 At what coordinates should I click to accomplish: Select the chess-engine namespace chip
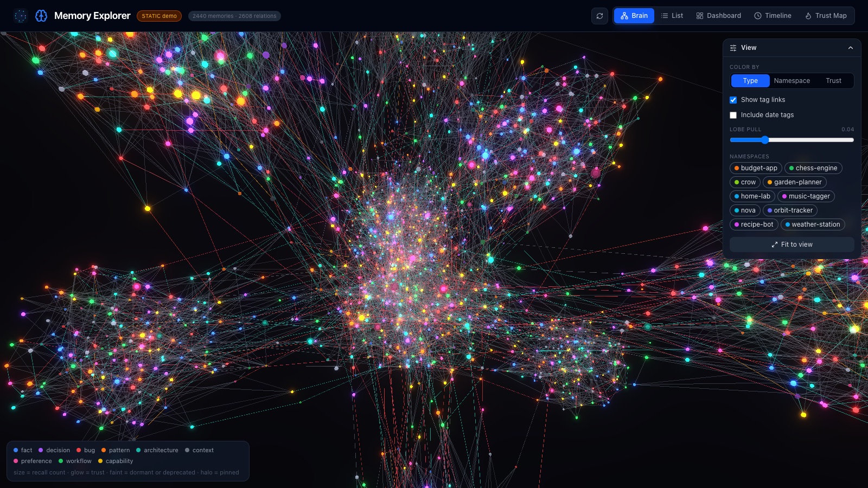[813, 168]
